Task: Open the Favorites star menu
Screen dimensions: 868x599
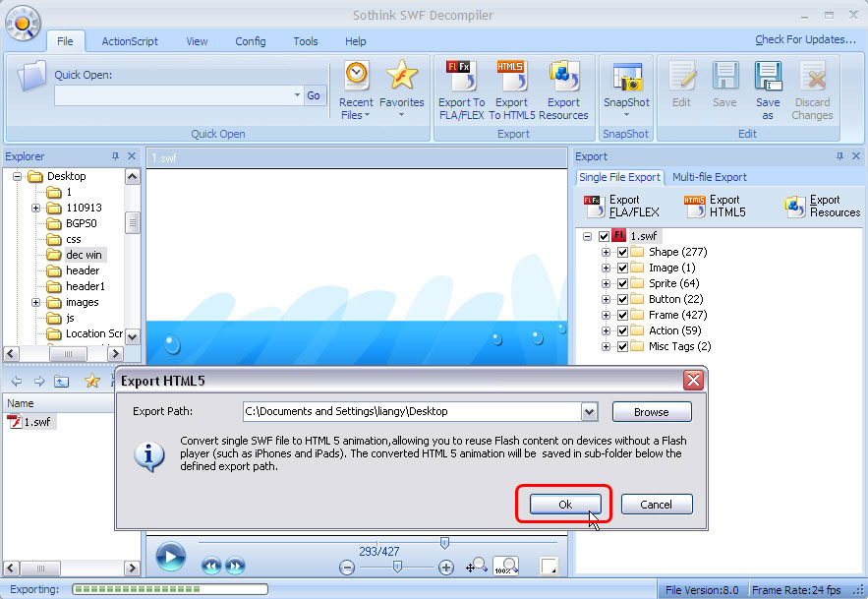Action: click(x=401, y=89)
